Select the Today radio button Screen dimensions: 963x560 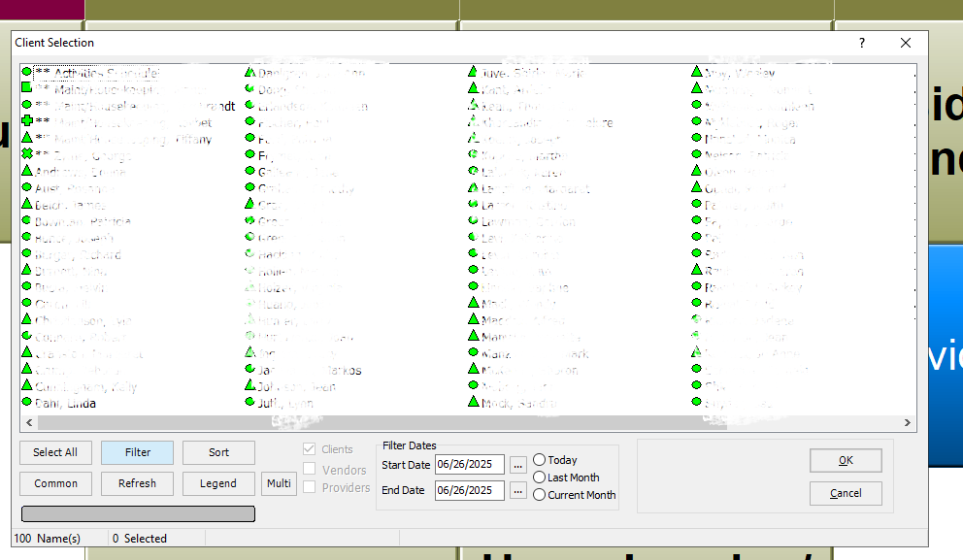[x=539, y=460]
